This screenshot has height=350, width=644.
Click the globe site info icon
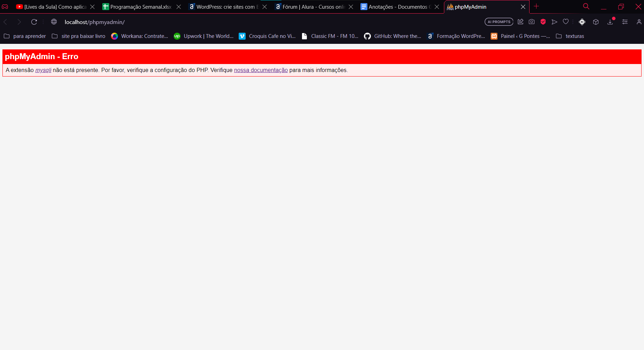click(x=54, y=22)
